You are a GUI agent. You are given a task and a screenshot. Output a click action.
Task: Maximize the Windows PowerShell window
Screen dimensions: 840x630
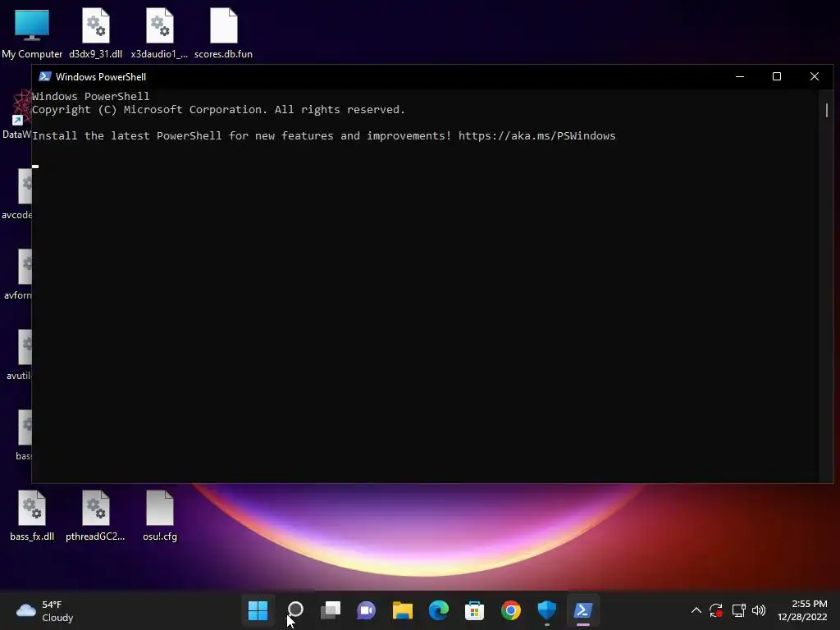click(x=777, y=76)
